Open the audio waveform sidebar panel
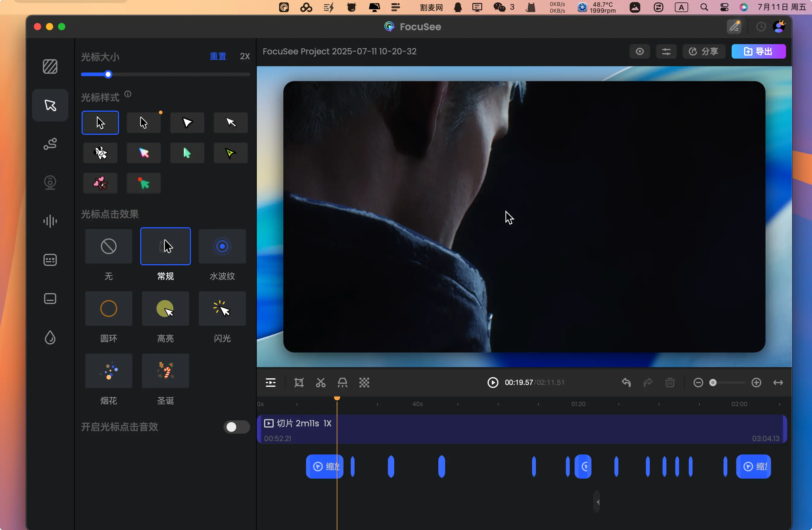This screenshot has height=530, width=812. pos(50,221)
